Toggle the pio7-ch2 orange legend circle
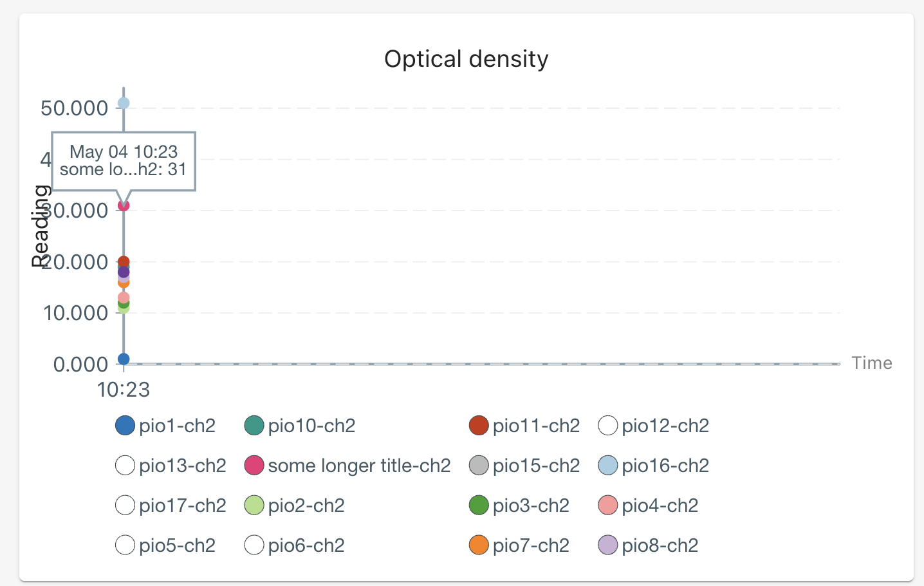Image resolution: width=924 pixels, height=586 pixels. [x=479, y=545]
